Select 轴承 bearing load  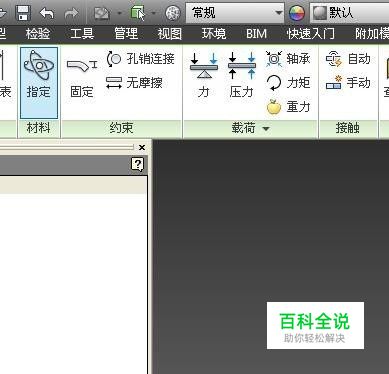point(288,59)
